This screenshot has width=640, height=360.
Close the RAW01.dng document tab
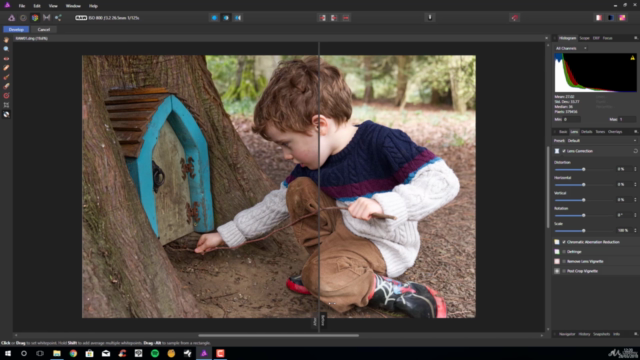(x=546, y=38)
